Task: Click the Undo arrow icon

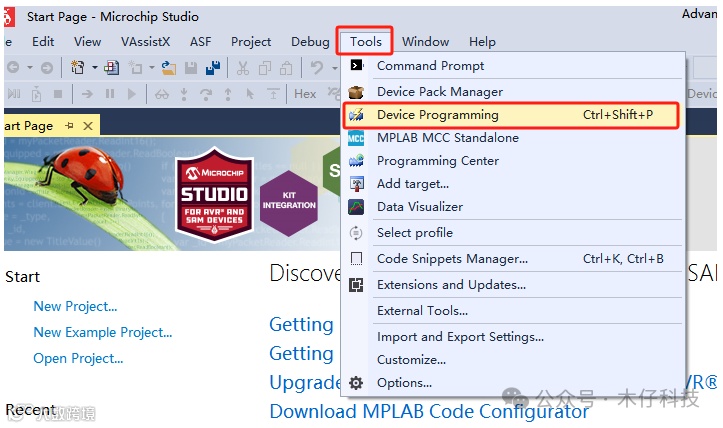Action: 317,68
